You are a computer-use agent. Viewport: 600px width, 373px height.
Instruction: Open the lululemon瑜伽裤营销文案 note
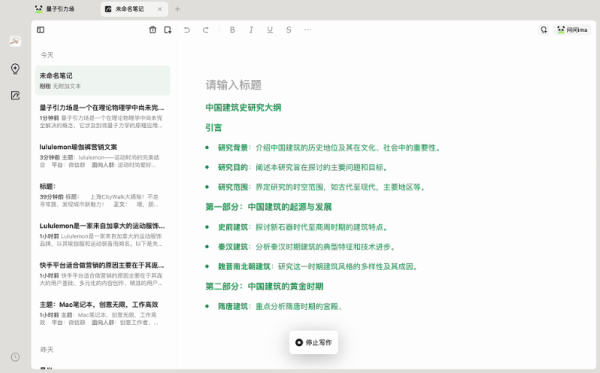(102, 155)
